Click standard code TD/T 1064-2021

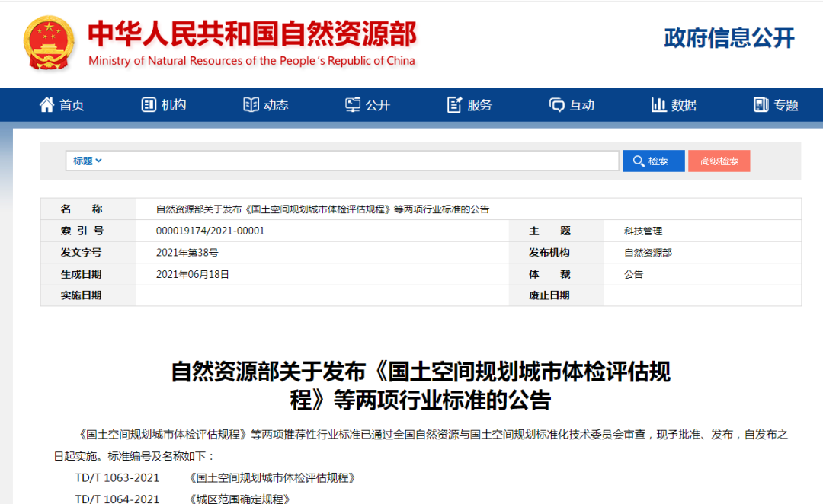pos(117,498)
